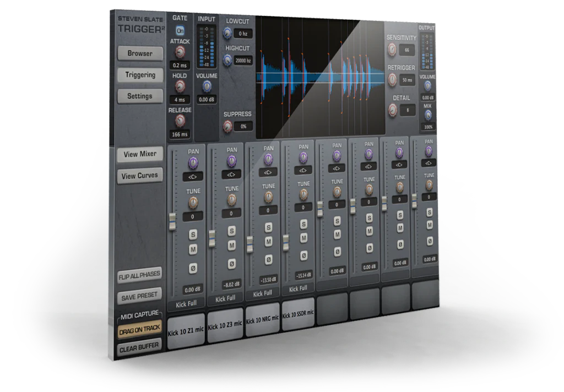The image size is (564, 392).
Task: Click Clear Buffer button
Action: (139, 348)
